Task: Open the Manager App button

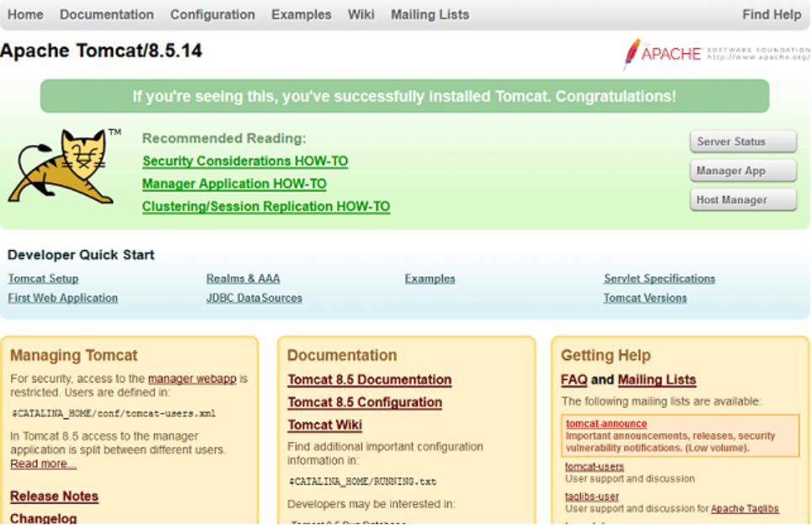Action: pos(743,170)
